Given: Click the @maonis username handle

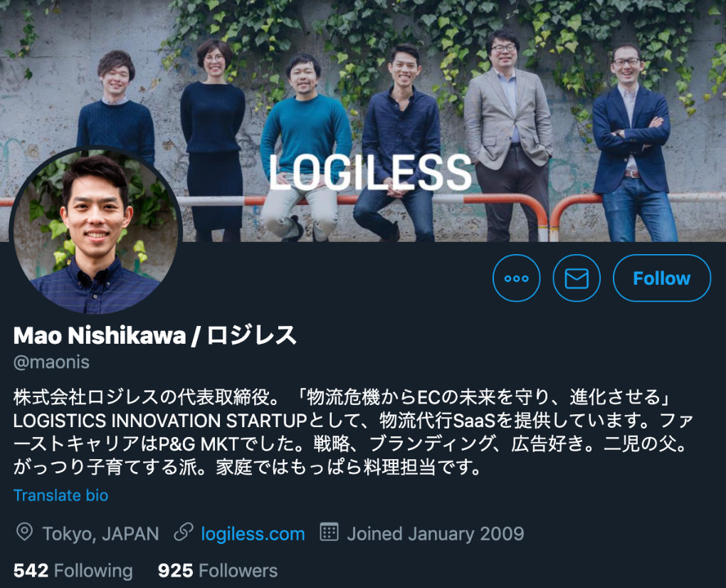Looking at the screenshot, I should [x=51, y=362].
